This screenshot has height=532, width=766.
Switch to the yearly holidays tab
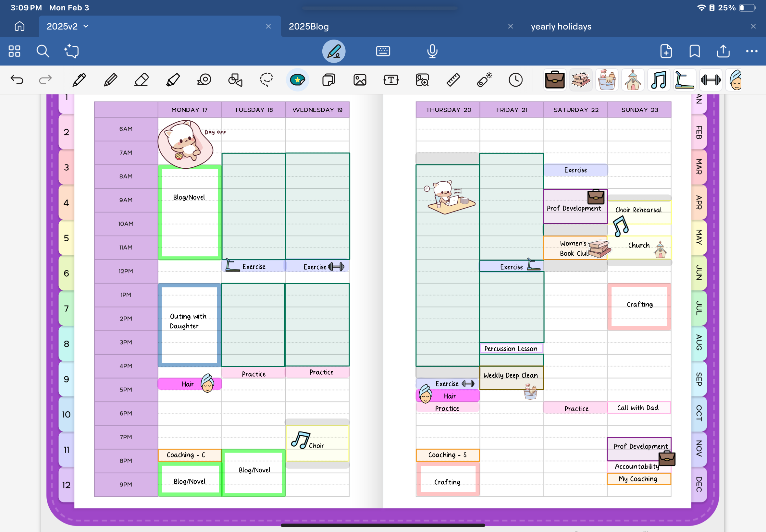tap(561, 26)
